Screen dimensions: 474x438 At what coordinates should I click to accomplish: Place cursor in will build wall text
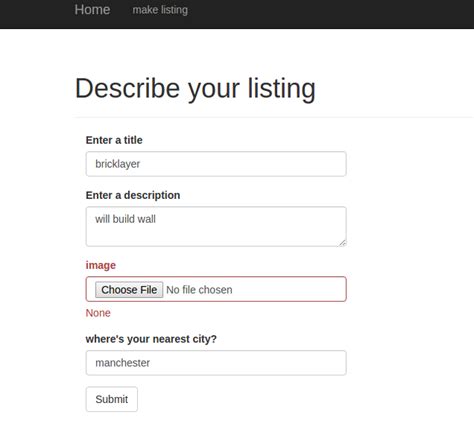click(x=125, y=219)
